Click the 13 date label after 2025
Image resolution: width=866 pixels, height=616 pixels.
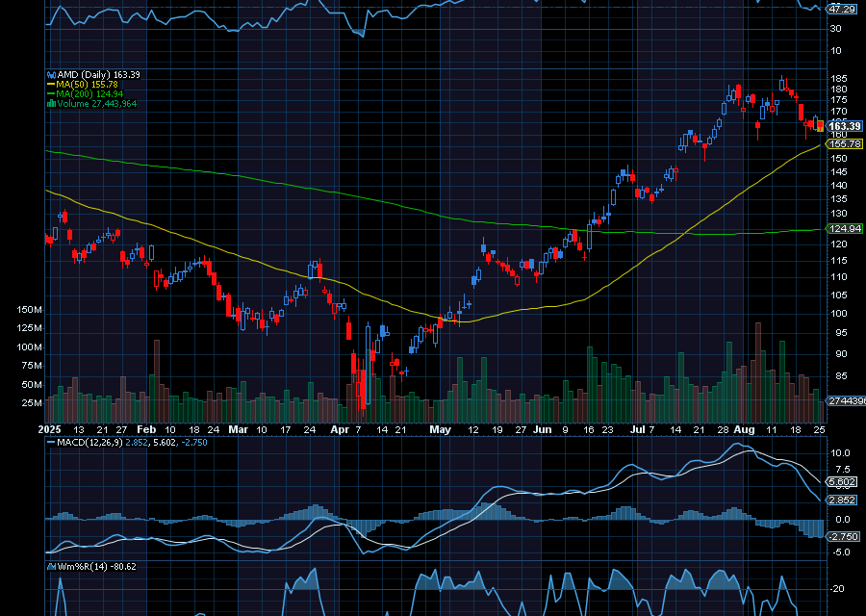79,429
